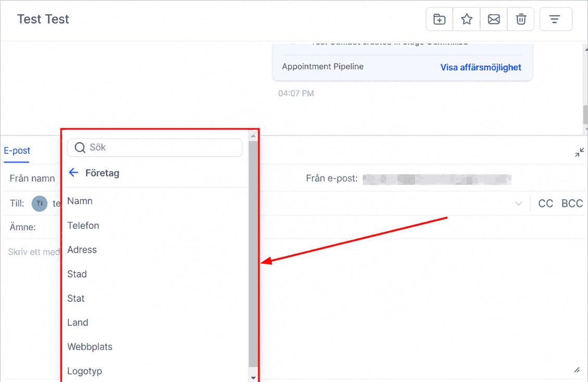
Task: Click the dropdown scrollbar up arrow
Action: point(253,136)
